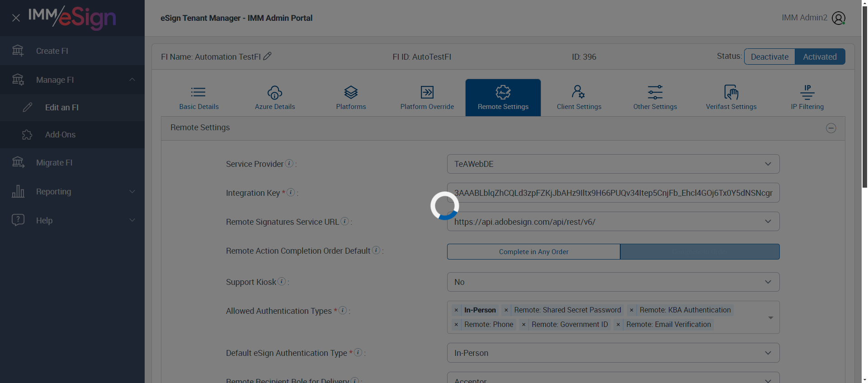868x383 pixels.
Task: Switch to the Basic Details tab
Action: (x=199, y=98)
